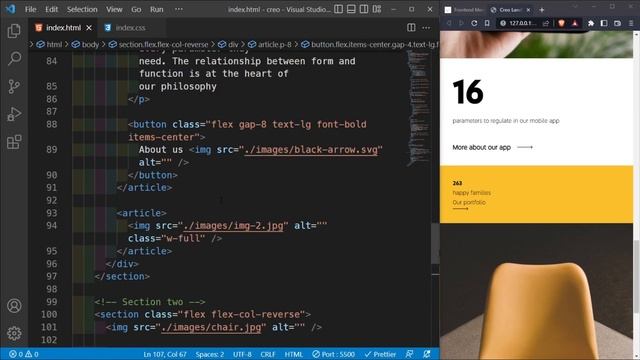Open the ./images/img-2.jpg path link
The height and width of the screenshot is (360, 640).
click(233, 226)
